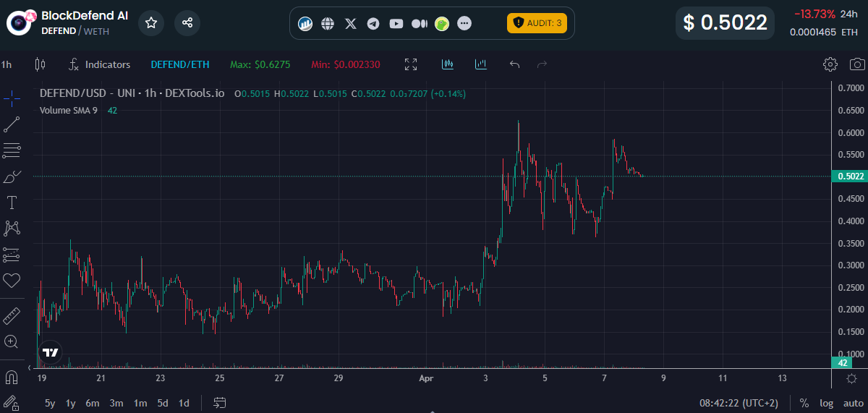Viewport: 868px width, 413px height.
Task: Toggle lock all drawing tools
Action: [x=12, y=402]
